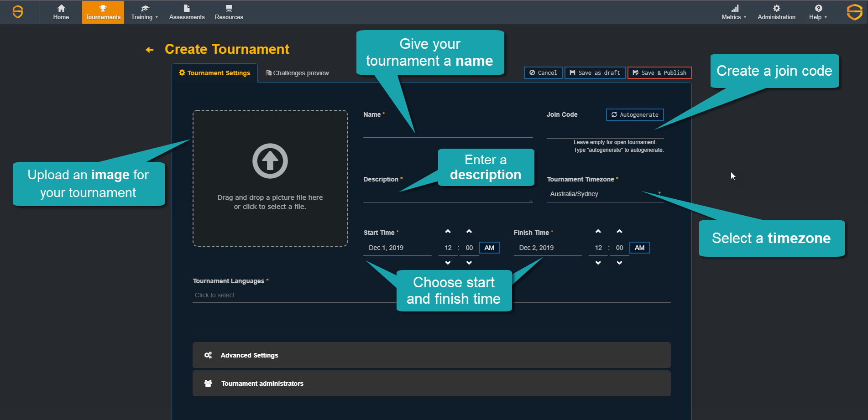Open the Resources section

click(x=229, y=11)
